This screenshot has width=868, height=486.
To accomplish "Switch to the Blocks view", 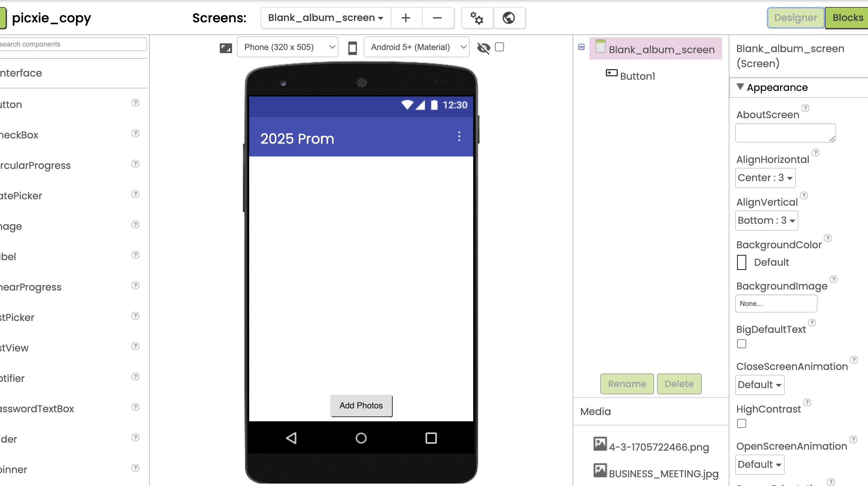I will 847,18.
